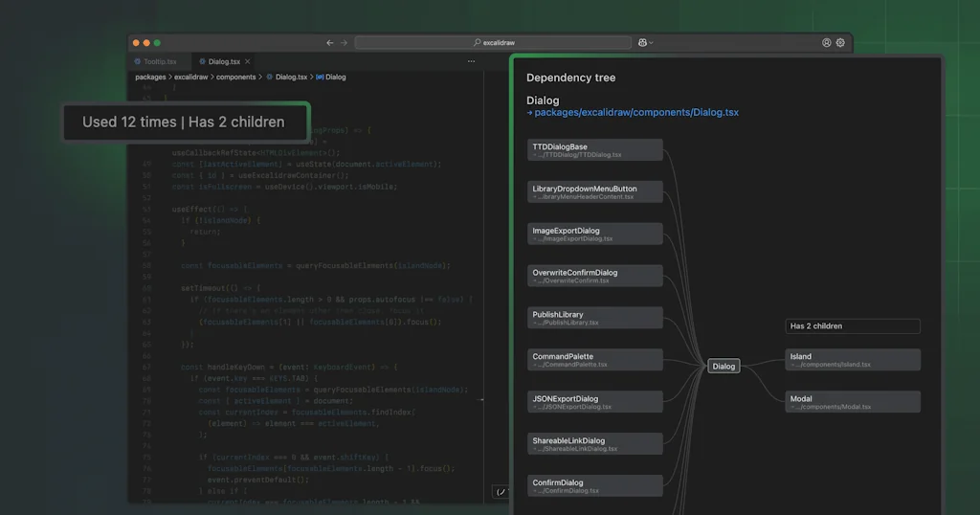This screenshot has width=980, height=515.
Task: Open the Copilot icon in title bar
Action: [x=643, y=43]
